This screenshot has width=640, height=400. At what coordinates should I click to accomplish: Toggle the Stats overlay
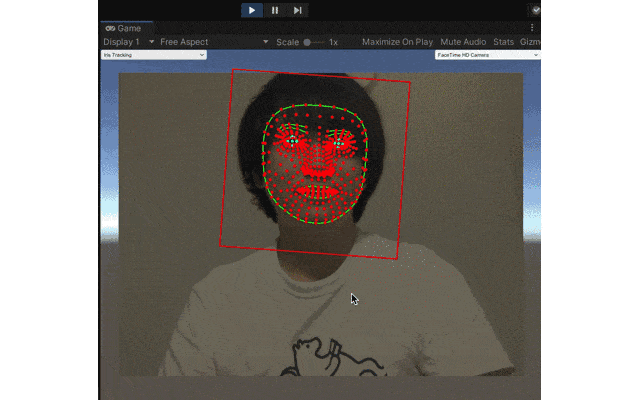pos(503,42)
